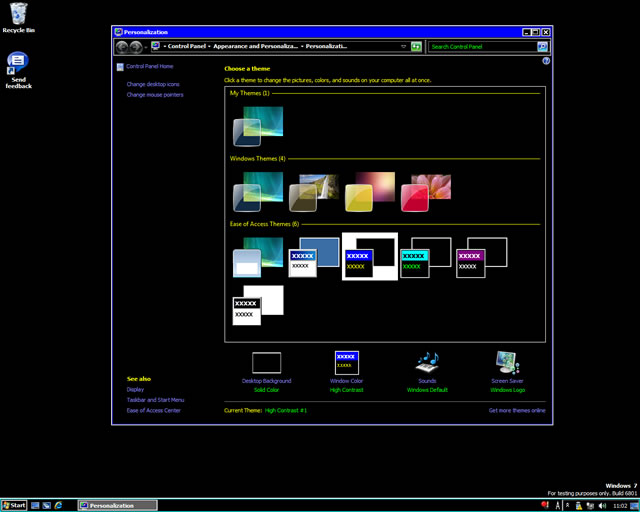
Task: Click the search magnifier icon
Action: click(542, 47)
